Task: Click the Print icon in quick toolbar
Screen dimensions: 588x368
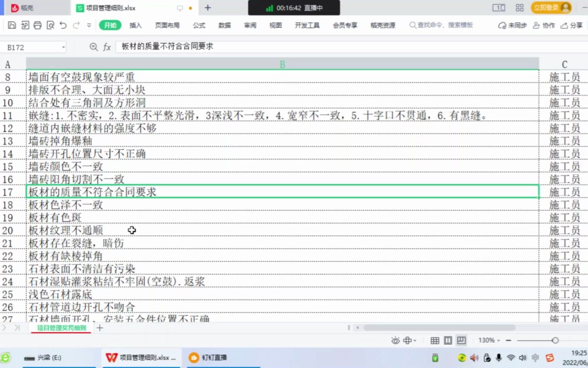Action: pyautogui.click(x=37, y=25)
